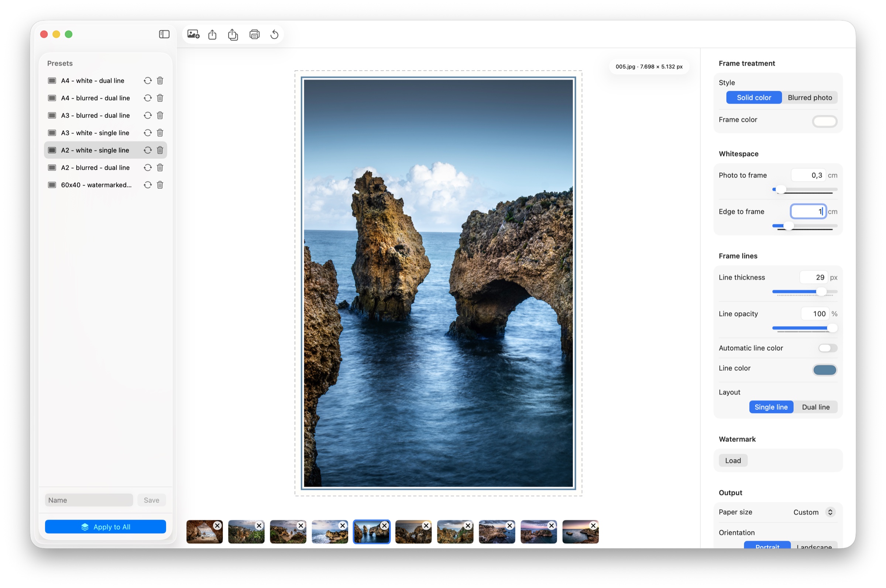Click the Line opacity slider
The image size is (886, 588).
804,328
